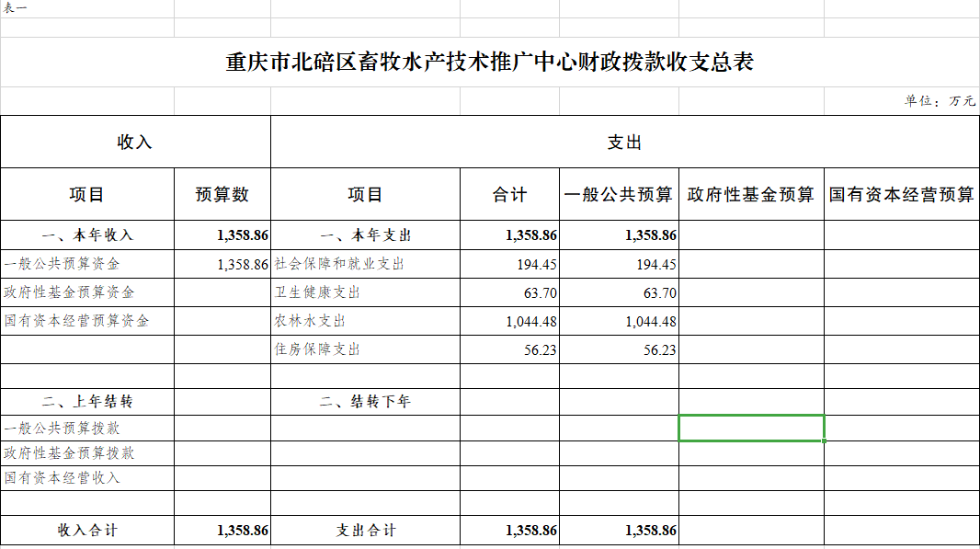Click the 一般公共预算 column header
The image size is (980, 549).
[x=620, y=194]
